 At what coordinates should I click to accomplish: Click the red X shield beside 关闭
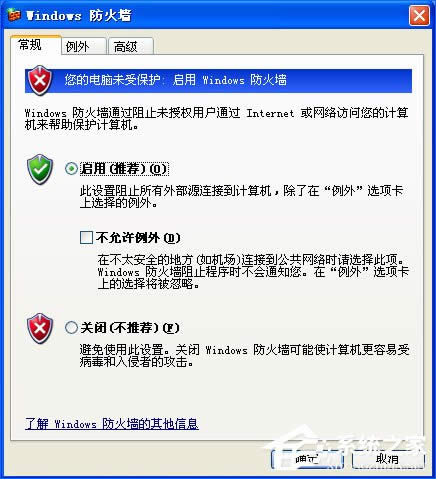point(40,328)
